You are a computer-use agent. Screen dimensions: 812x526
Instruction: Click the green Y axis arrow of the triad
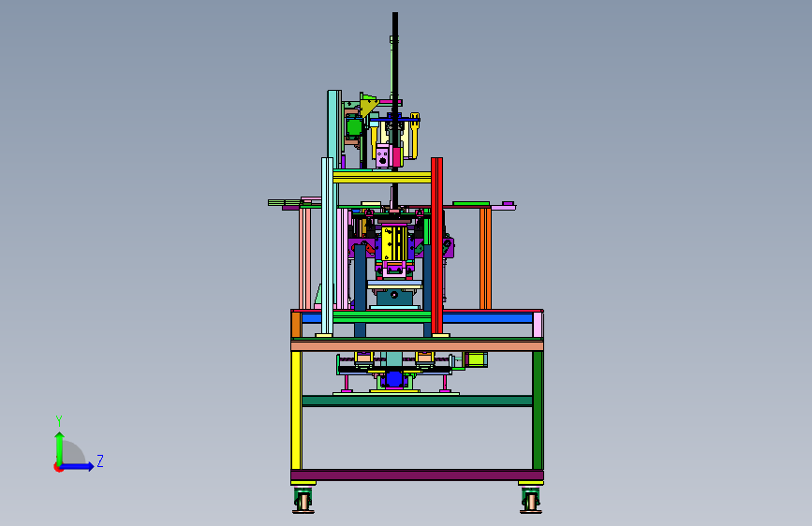[60, 447]
